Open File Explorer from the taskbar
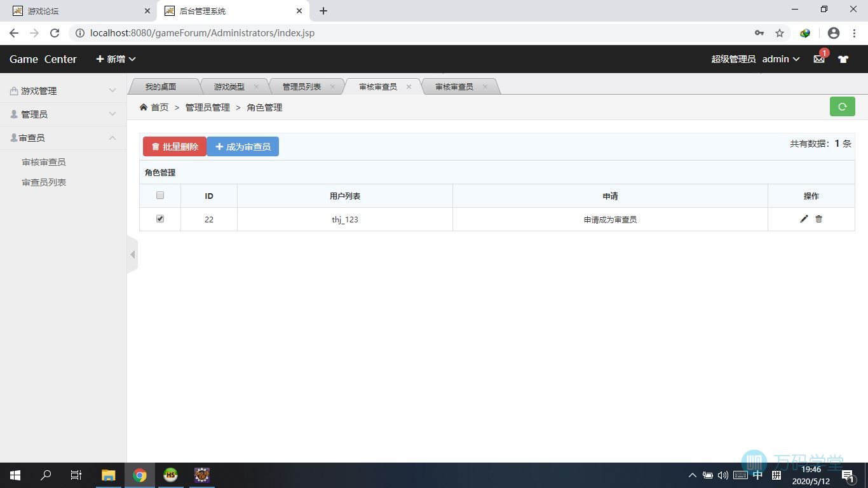The image size is (868, 488). coord(108,475)
